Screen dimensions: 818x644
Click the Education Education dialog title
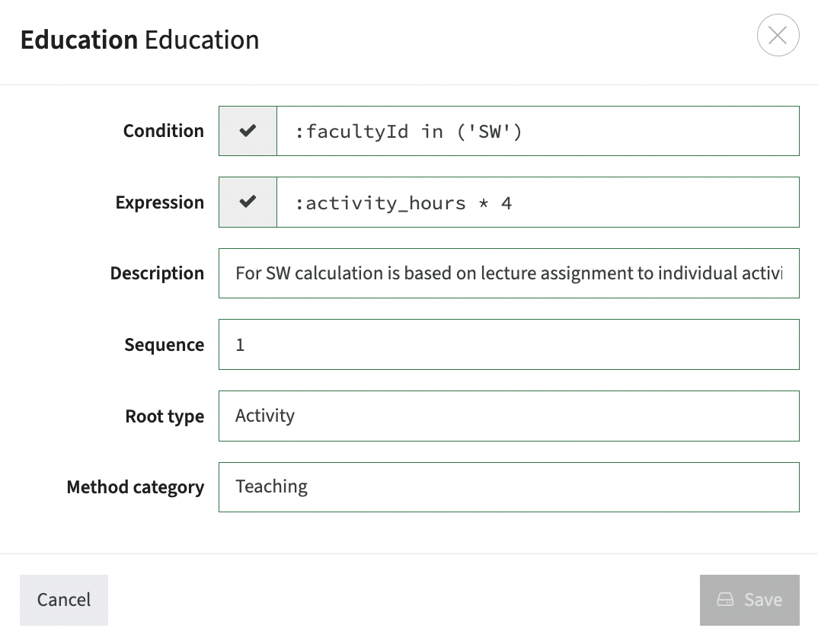pos(140,40)
